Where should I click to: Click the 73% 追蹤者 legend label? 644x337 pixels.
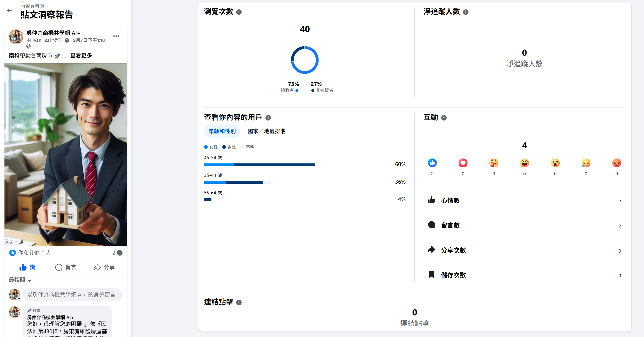[x=290, y=87]
